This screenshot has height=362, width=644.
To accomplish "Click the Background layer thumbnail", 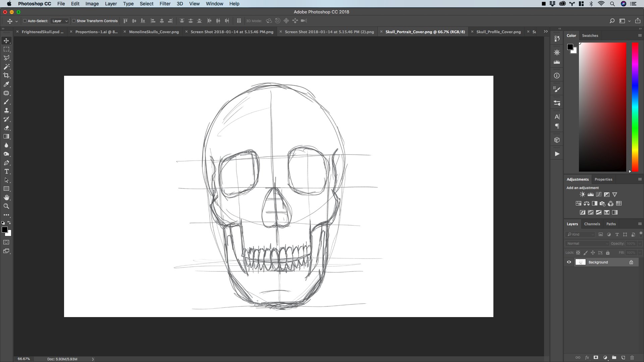I will click(580, 262).
